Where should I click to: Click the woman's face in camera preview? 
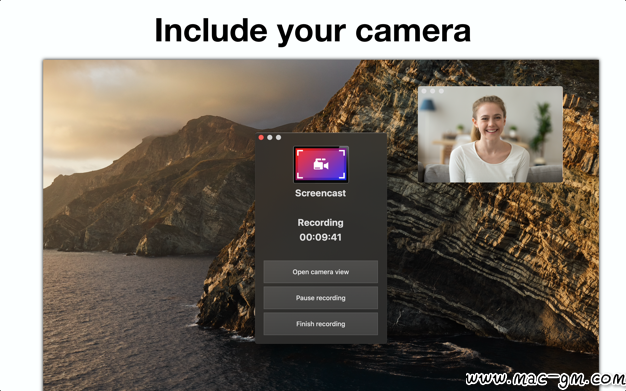489,118
